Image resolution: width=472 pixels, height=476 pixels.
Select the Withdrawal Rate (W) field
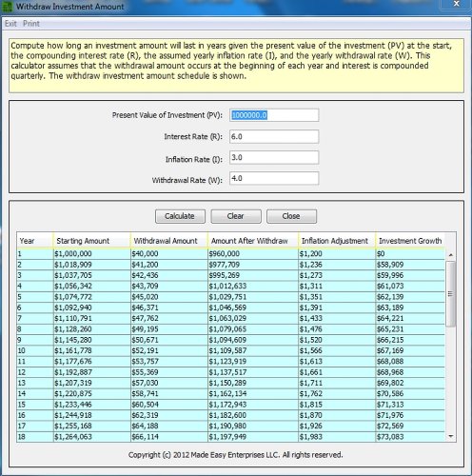click(x=274, y=178)
